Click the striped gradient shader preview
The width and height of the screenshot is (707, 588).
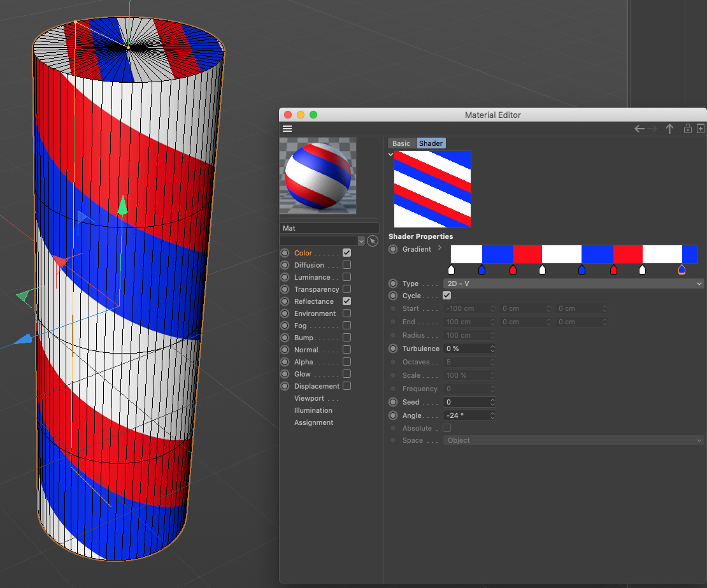click(x=432, y=189)
